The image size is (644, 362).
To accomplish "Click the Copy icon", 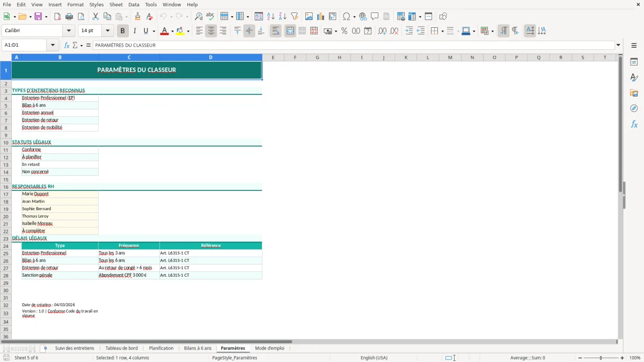I will (107, 17).
